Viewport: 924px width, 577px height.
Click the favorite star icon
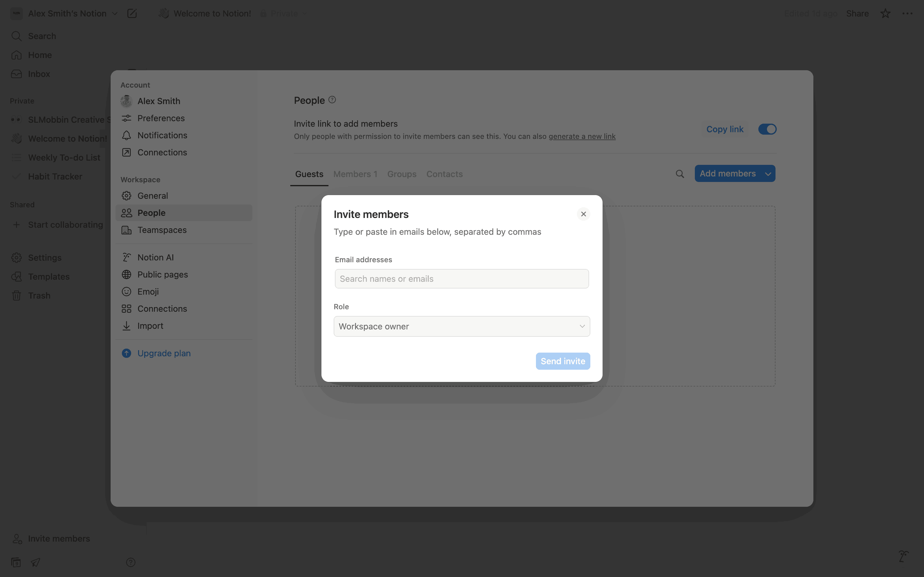pyautogui.click(x=885, y=14)
